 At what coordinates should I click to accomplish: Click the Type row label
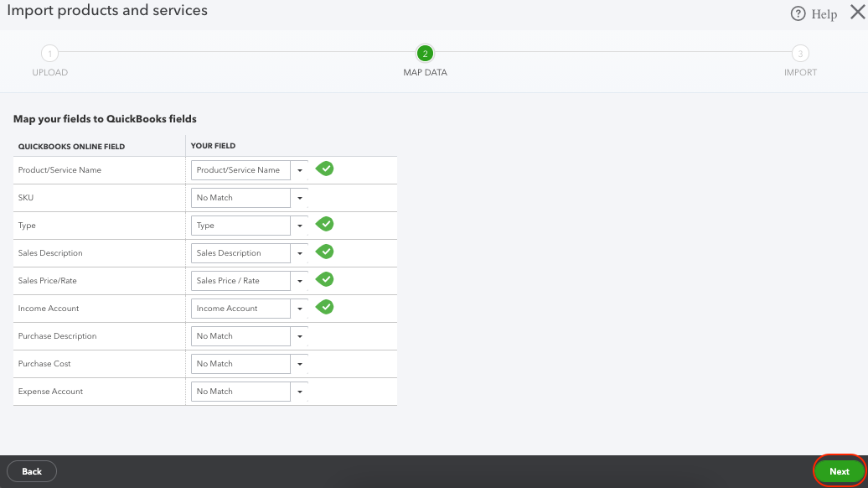pos(27,226)
